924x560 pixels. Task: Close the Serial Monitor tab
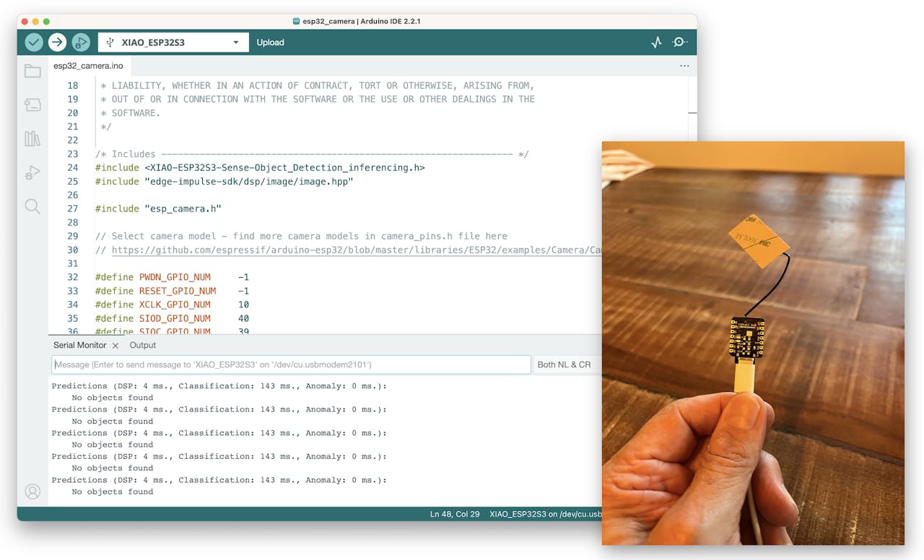[x=115, y=346]
